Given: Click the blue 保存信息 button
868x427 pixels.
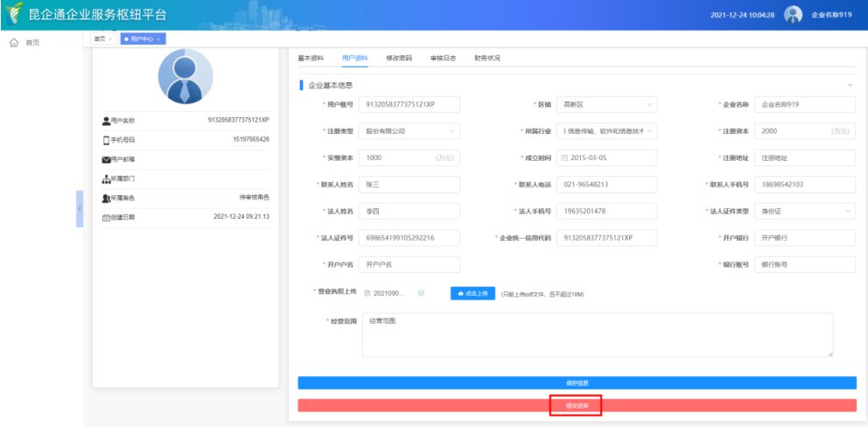Looking at the screenshot, I should (577, 382).
